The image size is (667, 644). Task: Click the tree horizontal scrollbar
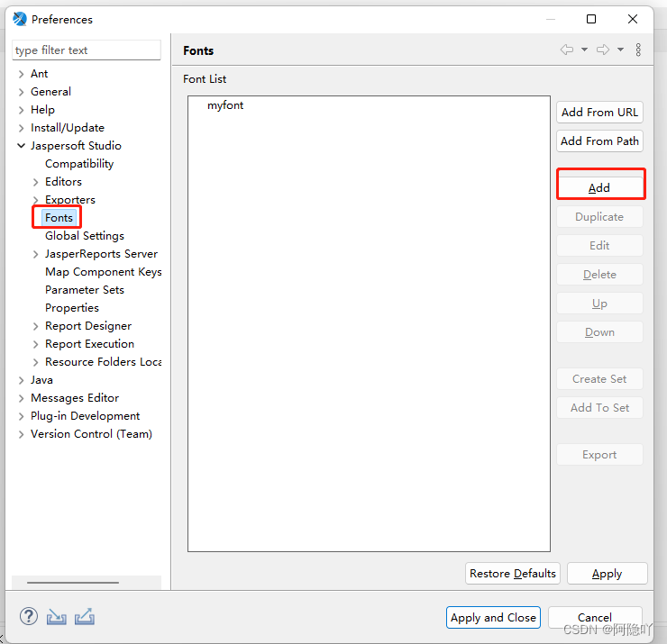(73, 583)
